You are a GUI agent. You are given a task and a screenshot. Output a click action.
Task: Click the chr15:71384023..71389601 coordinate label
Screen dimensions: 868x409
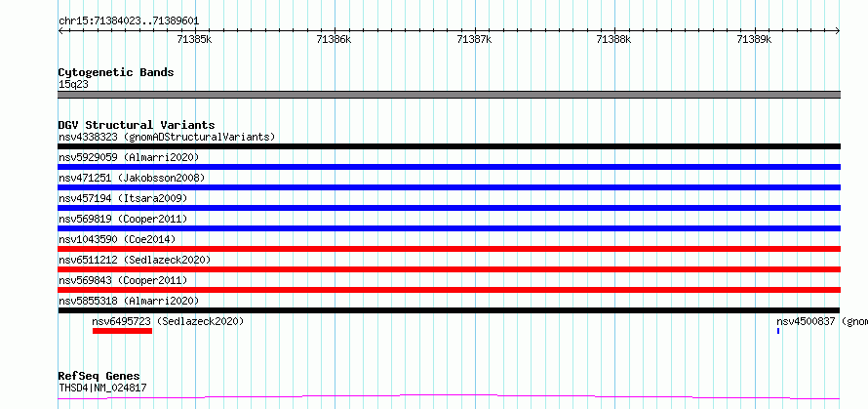point(129,21)
